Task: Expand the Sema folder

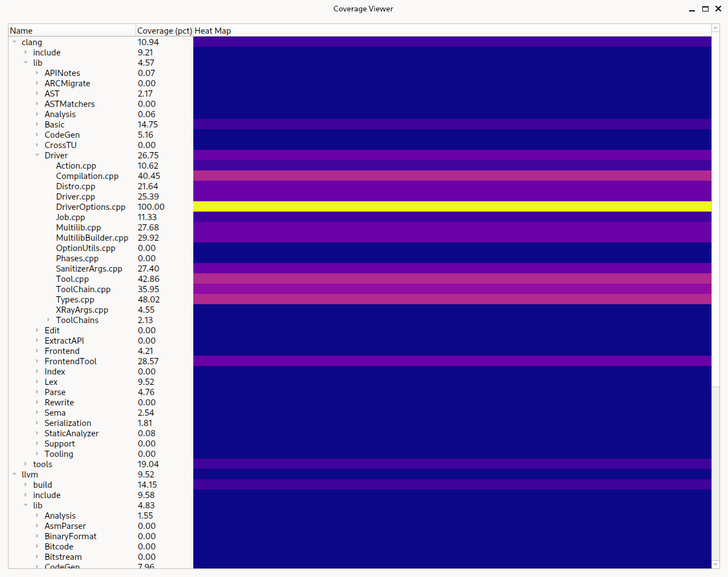Action: point(37,412)
